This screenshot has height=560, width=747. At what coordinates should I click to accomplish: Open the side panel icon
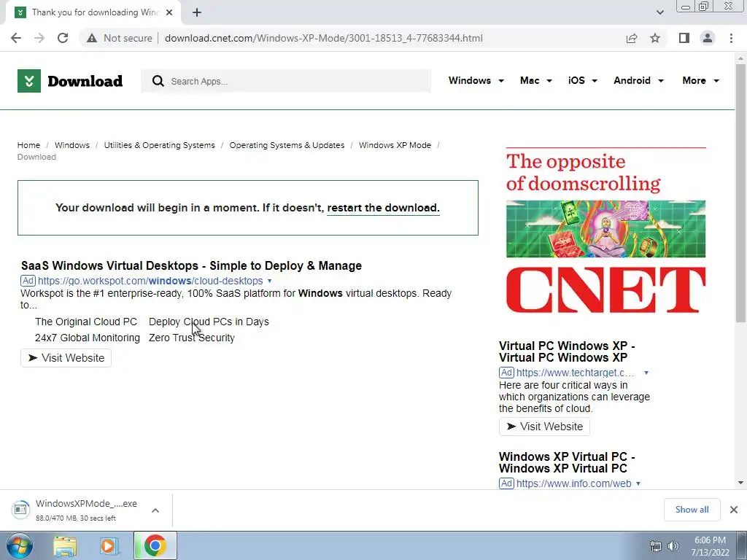coord(684,38)
